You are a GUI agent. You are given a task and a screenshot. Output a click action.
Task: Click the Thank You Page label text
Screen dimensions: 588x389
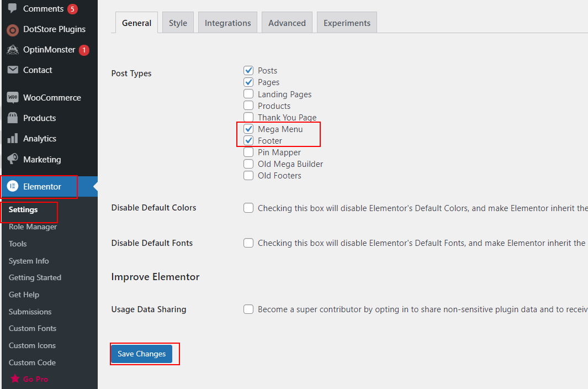(287, 118)
